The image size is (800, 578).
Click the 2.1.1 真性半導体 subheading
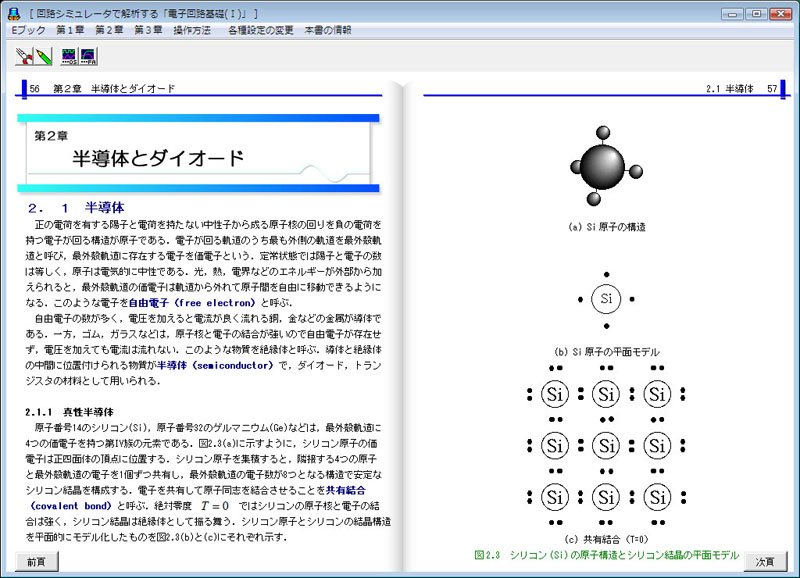click(x=69, y=412)
